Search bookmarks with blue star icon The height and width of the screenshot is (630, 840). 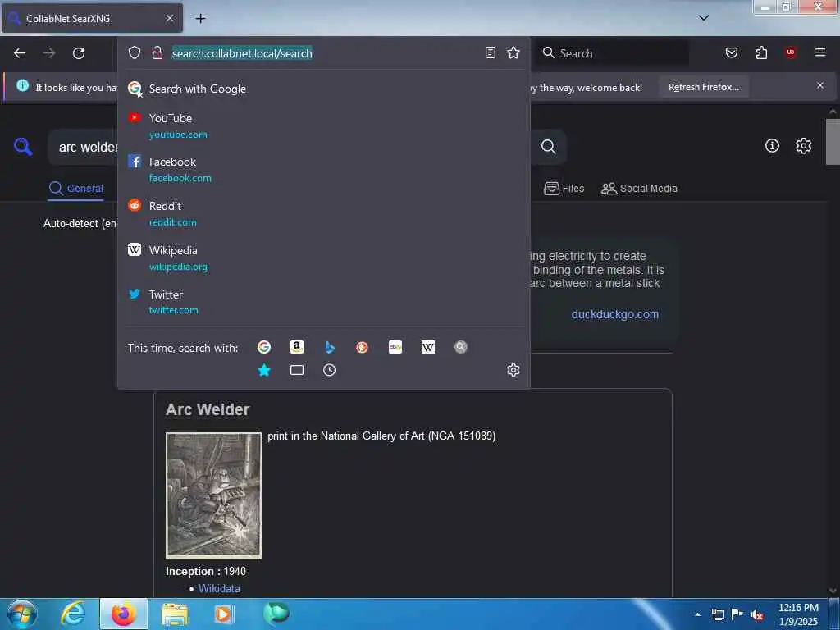(x=264, y=370)
